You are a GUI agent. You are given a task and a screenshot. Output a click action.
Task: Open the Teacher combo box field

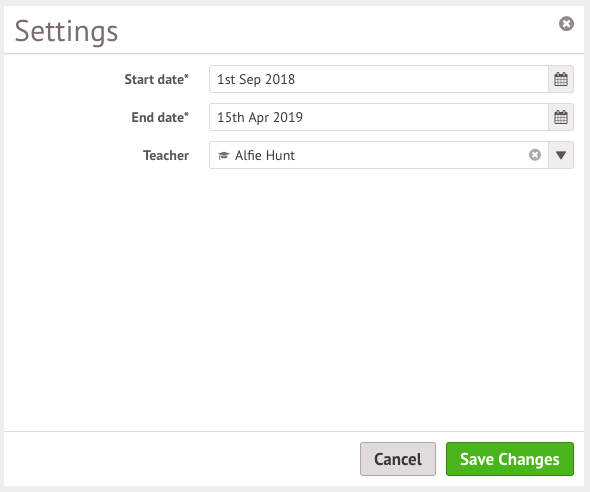pyautogui.click(x=379, y=155)
